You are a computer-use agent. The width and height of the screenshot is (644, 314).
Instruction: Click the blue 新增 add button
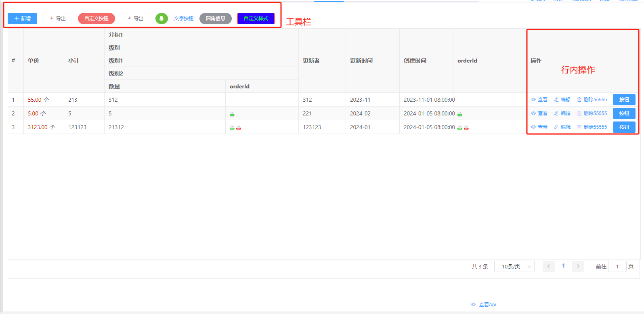22,19
